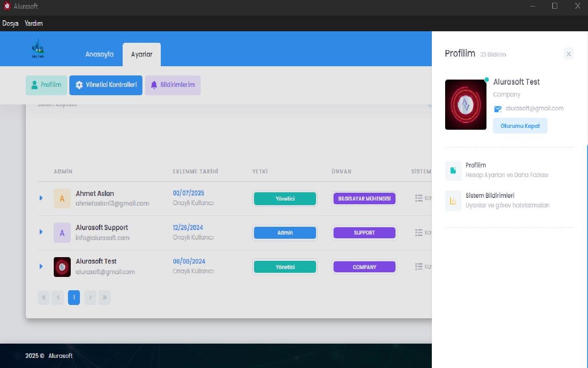Screen dimensions: 588x368
Task: Click the Alurasoft Test profile picture in panel
Action: pyautogui.click(x=465, y=104)
